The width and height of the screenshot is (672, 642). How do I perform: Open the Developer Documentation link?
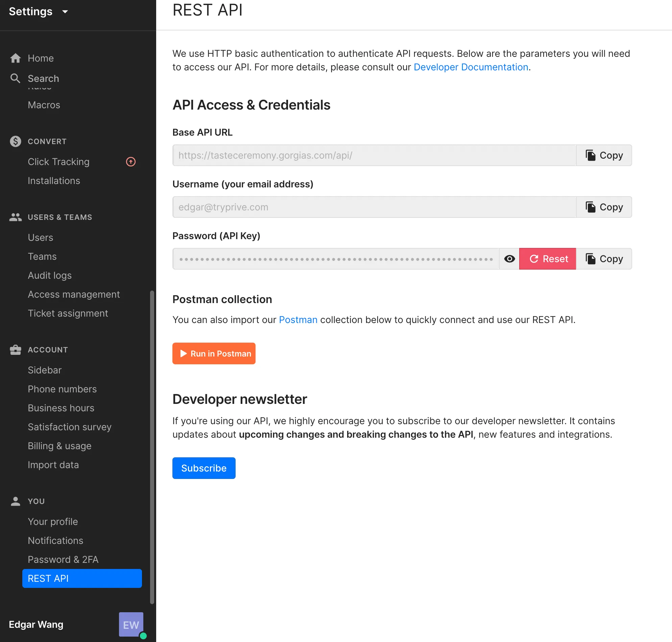pos(471,67)
